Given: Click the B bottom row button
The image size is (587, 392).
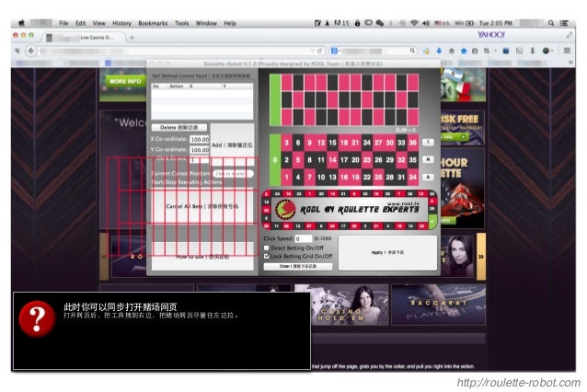Looking at the screenshot, I should [x=428, y=177].
